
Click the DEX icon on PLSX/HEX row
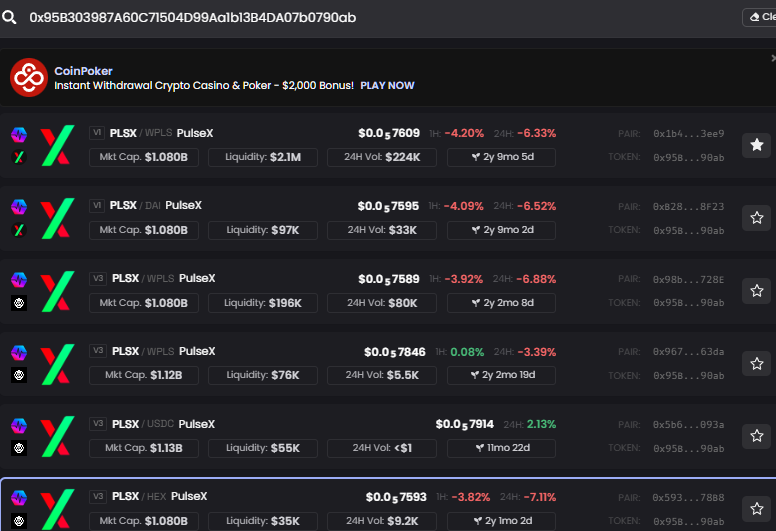(19, 521)
